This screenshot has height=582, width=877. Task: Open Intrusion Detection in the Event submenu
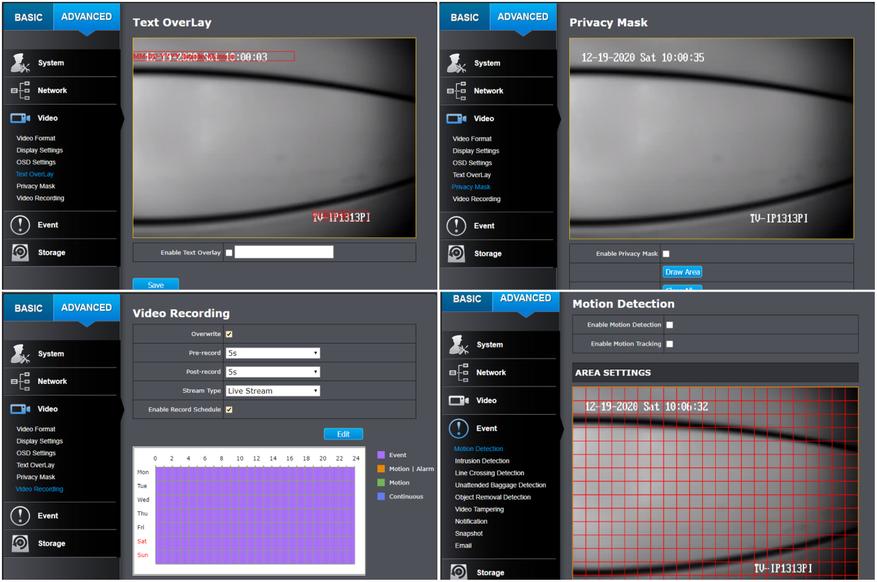482,461
